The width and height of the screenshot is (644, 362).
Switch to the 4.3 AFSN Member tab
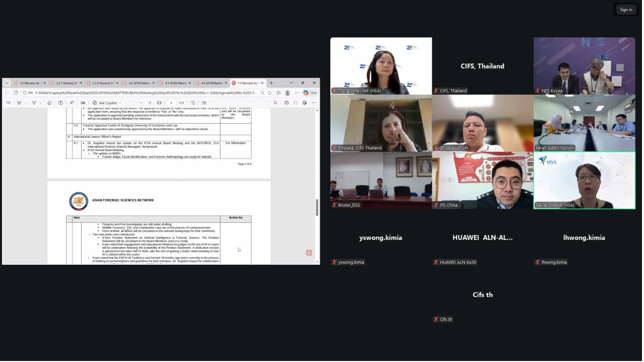click(175, 83)
